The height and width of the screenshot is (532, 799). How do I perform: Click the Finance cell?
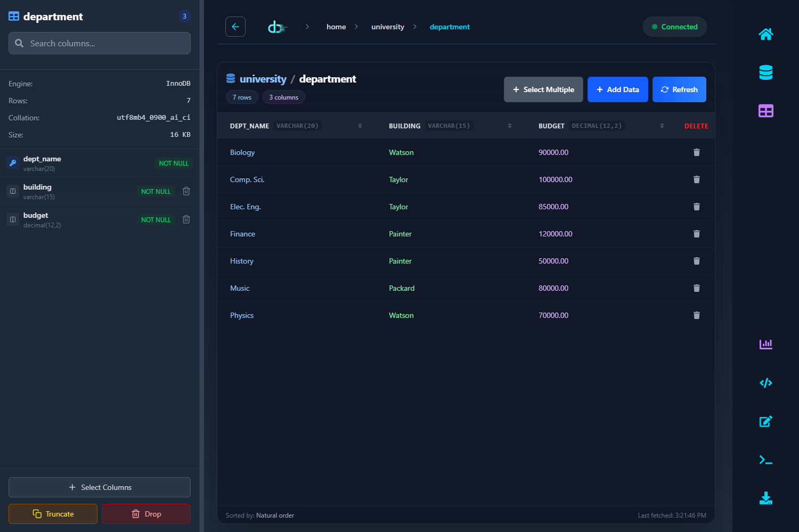(243, 234)
